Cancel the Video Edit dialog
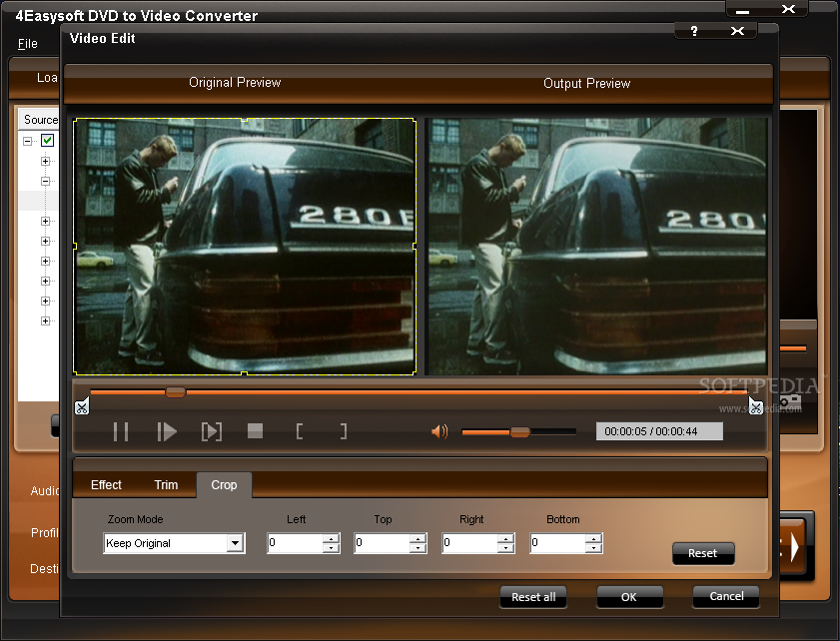This screenshot has width=840, height=641. (726, 596)
